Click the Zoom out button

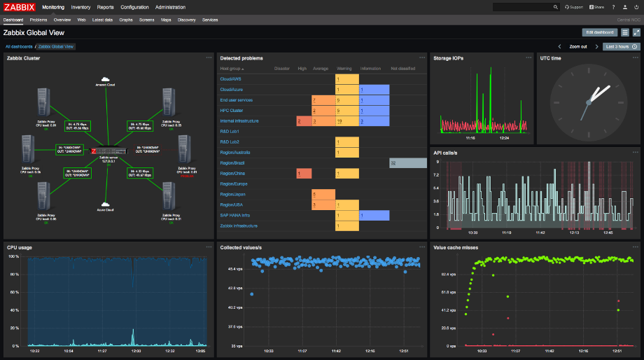click(578, 46)
